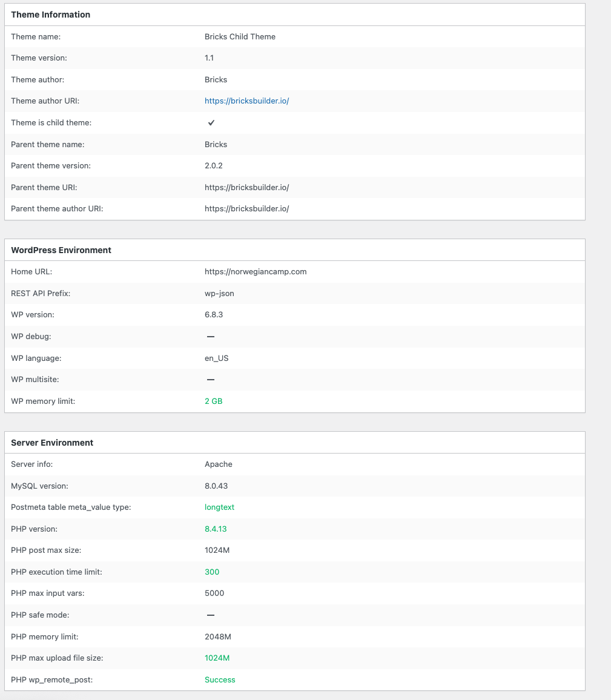This screenshot has width=611, height=700.
Task: Click the PHP execution time limit 300 value
Action: click(x=212, y=572)
